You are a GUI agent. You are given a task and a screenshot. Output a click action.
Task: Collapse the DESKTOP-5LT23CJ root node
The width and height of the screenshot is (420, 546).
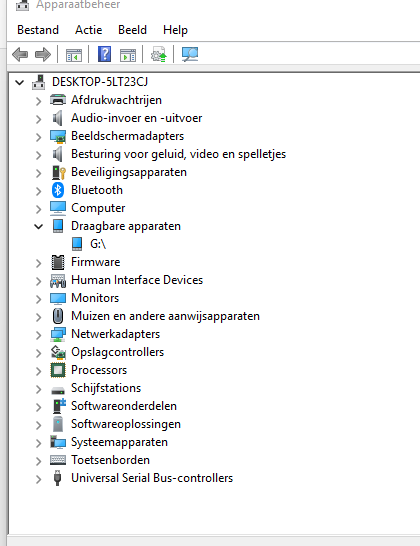20,83
